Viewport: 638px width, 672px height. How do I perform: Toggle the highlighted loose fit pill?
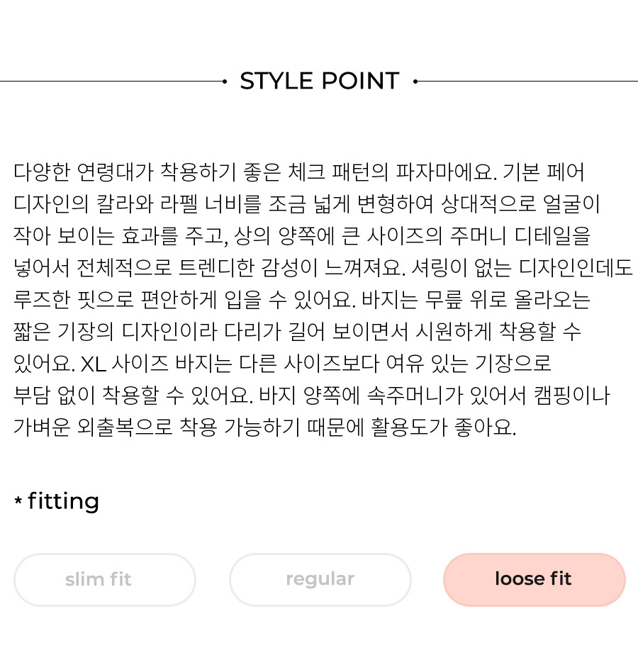[535, 579]
